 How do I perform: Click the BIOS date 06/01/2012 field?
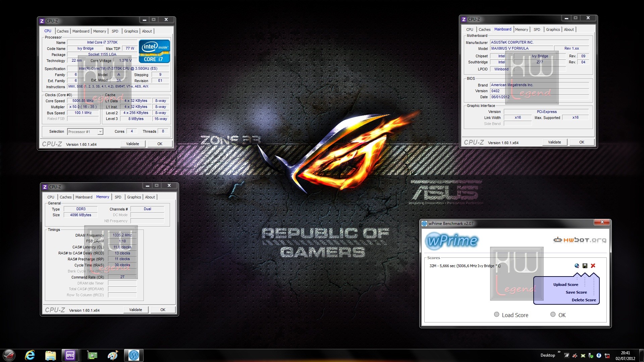pyautogui.click(x=539, y=97)
